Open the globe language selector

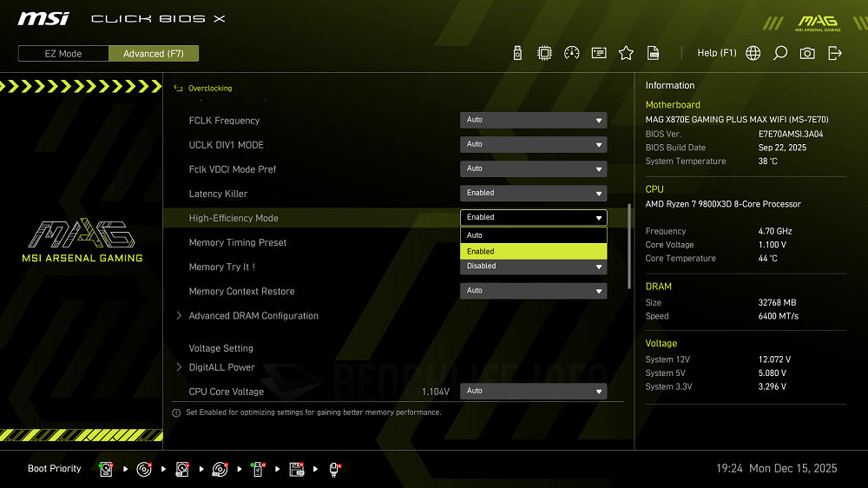[753, 53]
